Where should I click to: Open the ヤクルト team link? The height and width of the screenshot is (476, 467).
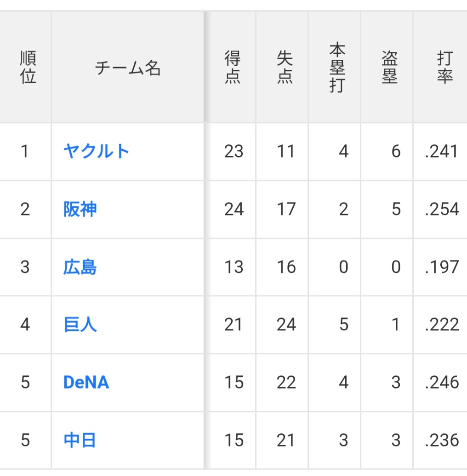click(97, 151)
